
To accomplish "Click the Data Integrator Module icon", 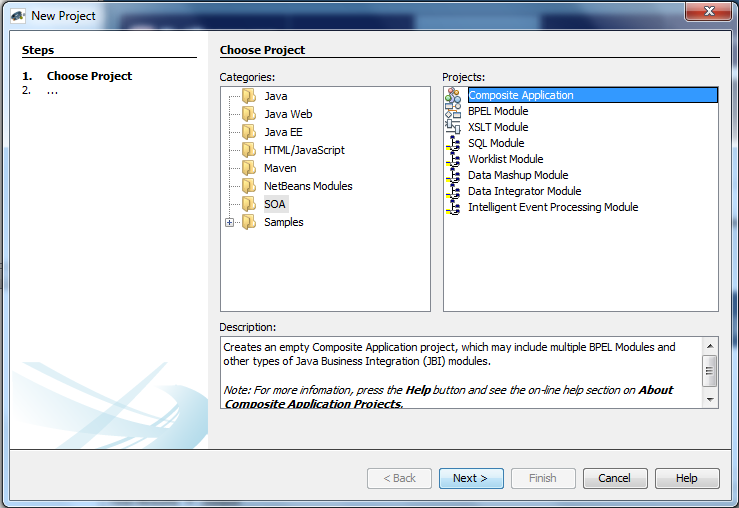I will click(x=453, y=191).
